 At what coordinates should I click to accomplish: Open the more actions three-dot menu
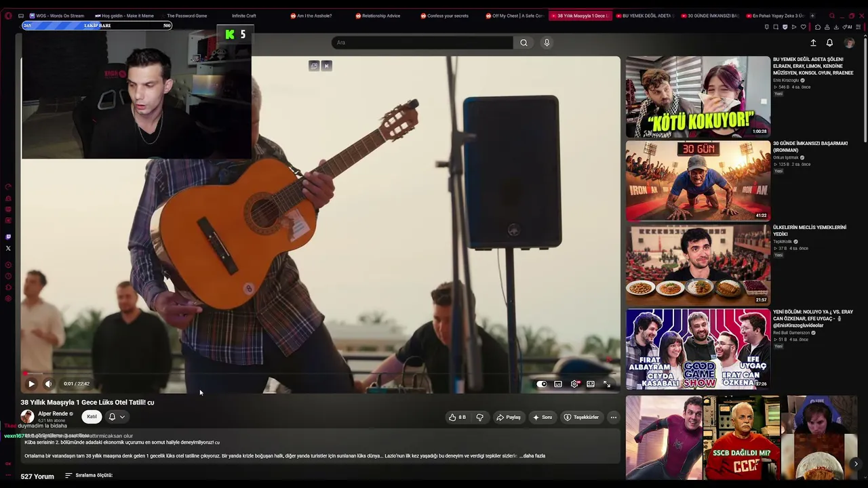pyautogui.click(x=613, y=417)
